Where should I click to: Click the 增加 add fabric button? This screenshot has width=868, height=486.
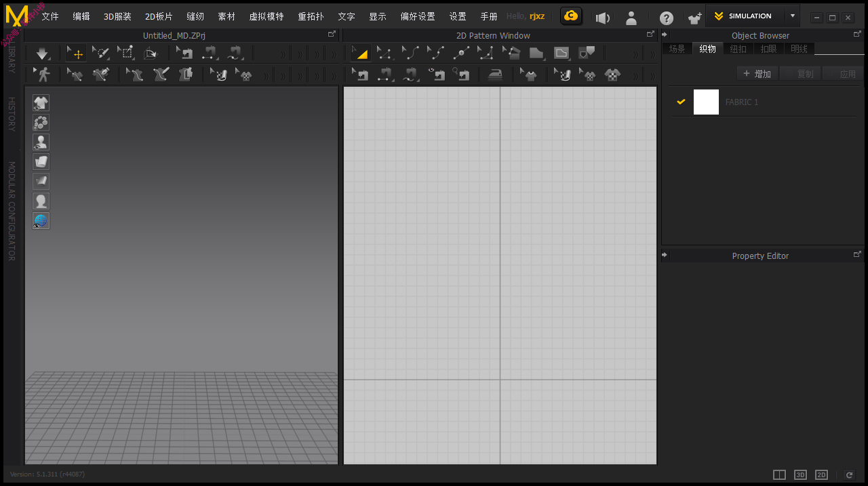click(757, 74)
